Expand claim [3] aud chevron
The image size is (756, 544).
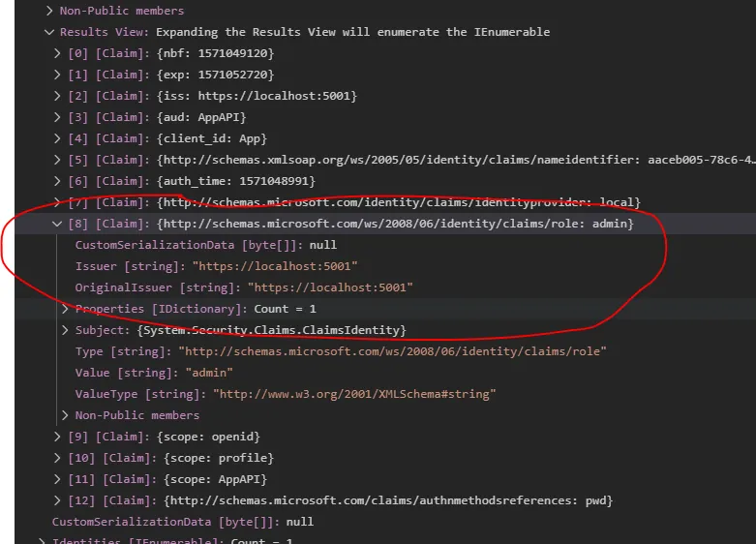57,117
